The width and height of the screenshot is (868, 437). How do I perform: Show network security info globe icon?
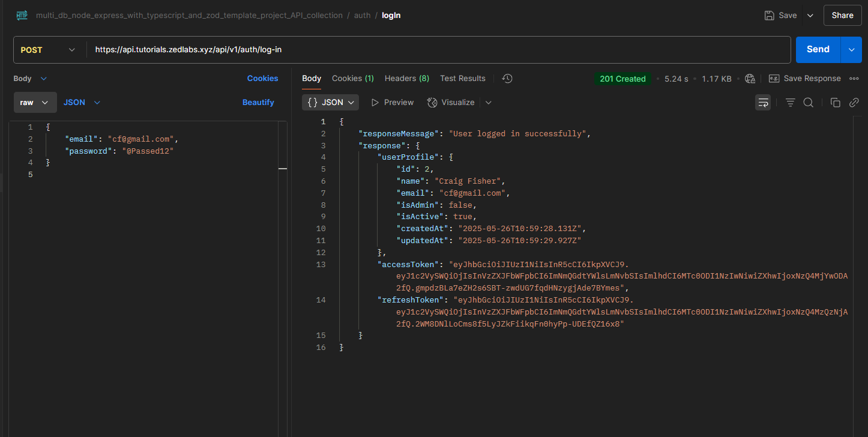(x=750, y=79)
